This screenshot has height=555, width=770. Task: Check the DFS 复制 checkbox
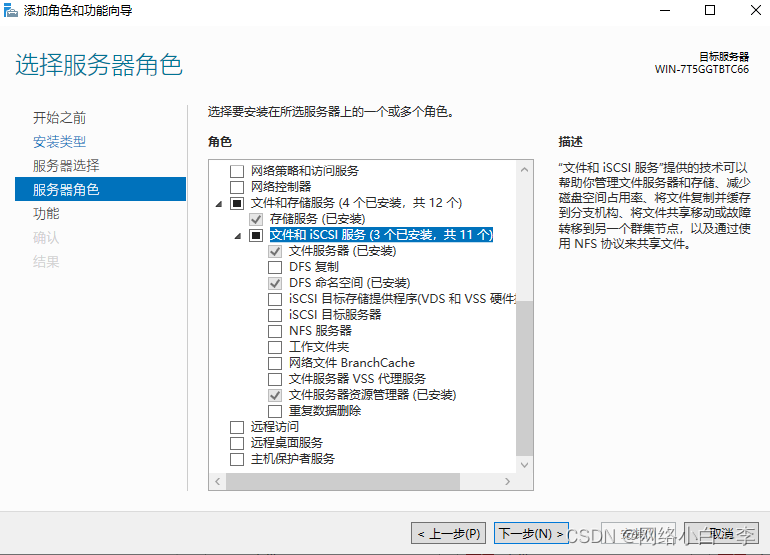pos(275,267)
